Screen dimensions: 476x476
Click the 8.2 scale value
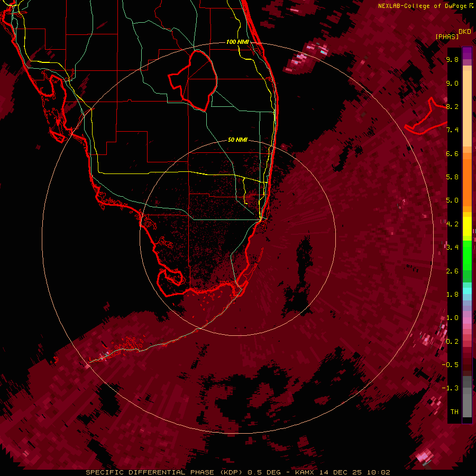tap(452, 106)
